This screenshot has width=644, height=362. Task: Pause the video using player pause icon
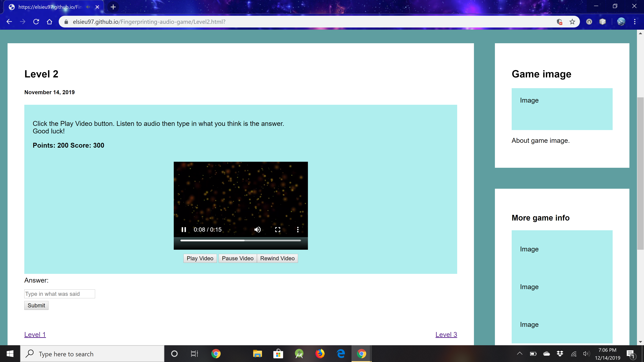(x=184, y=230)
